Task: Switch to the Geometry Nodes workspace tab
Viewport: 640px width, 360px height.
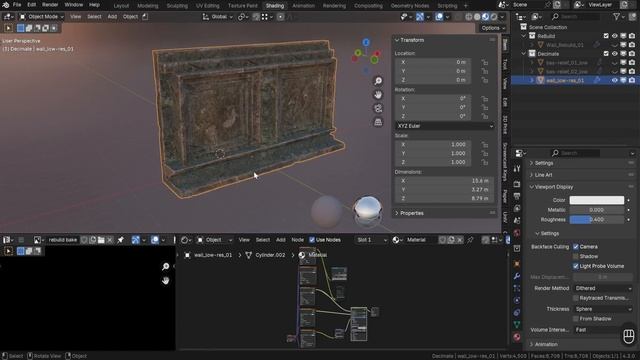Action: pyautogui.click(x=410, y=6)
